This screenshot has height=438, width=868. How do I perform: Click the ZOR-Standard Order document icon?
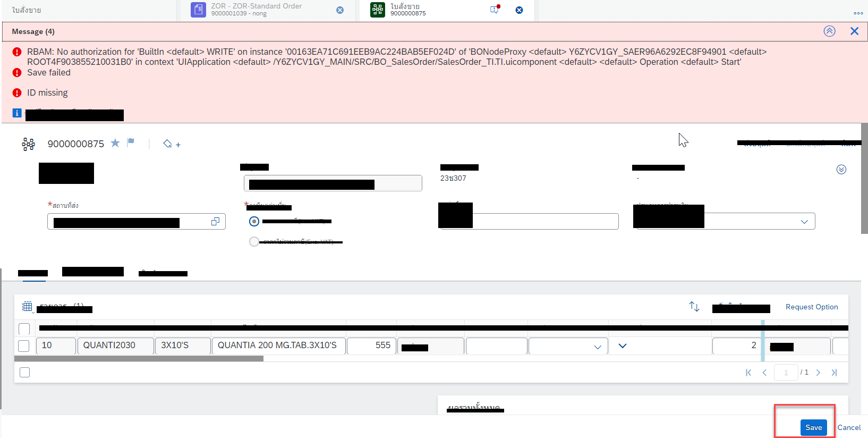point(198,10)
